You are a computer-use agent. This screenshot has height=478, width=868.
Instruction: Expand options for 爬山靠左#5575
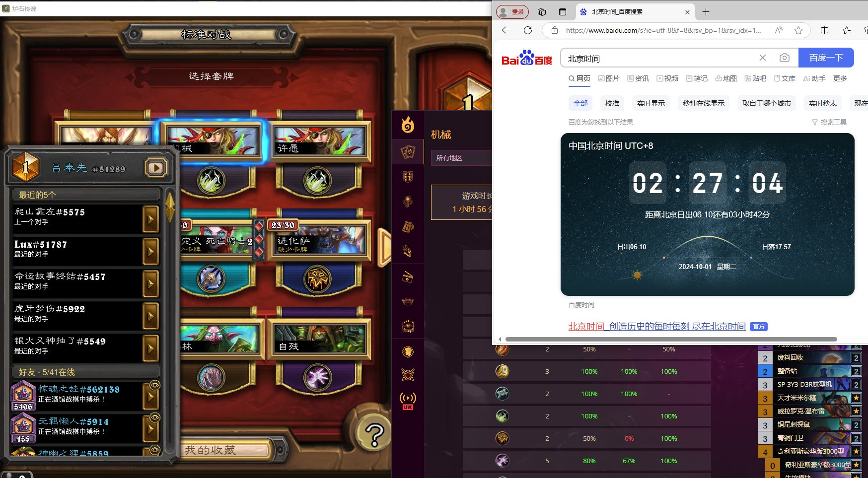tap(150, 219)
